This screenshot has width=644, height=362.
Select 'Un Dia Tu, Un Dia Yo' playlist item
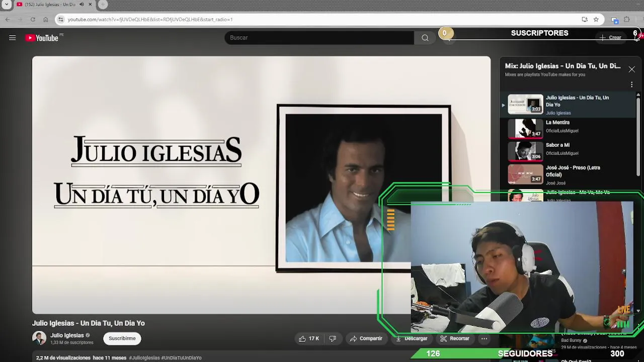(x=568, y=105)
